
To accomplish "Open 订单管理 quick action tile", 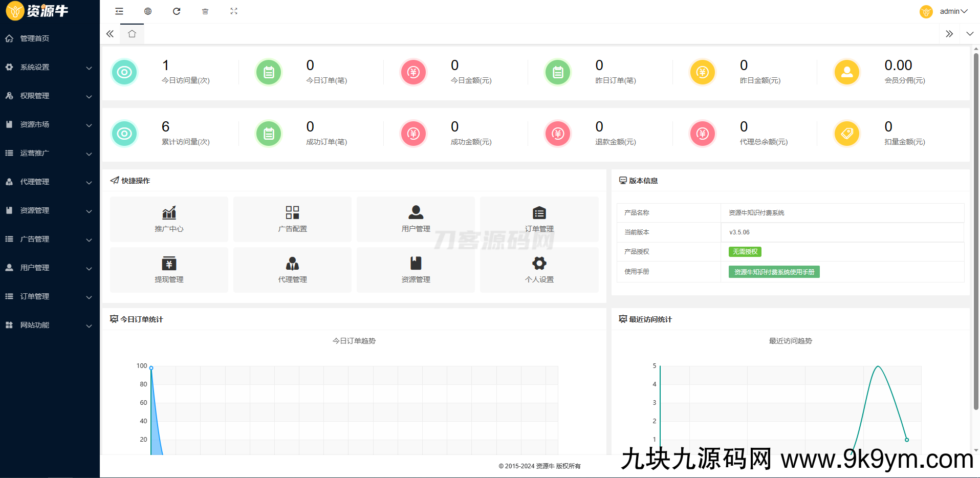I will 539,219.
